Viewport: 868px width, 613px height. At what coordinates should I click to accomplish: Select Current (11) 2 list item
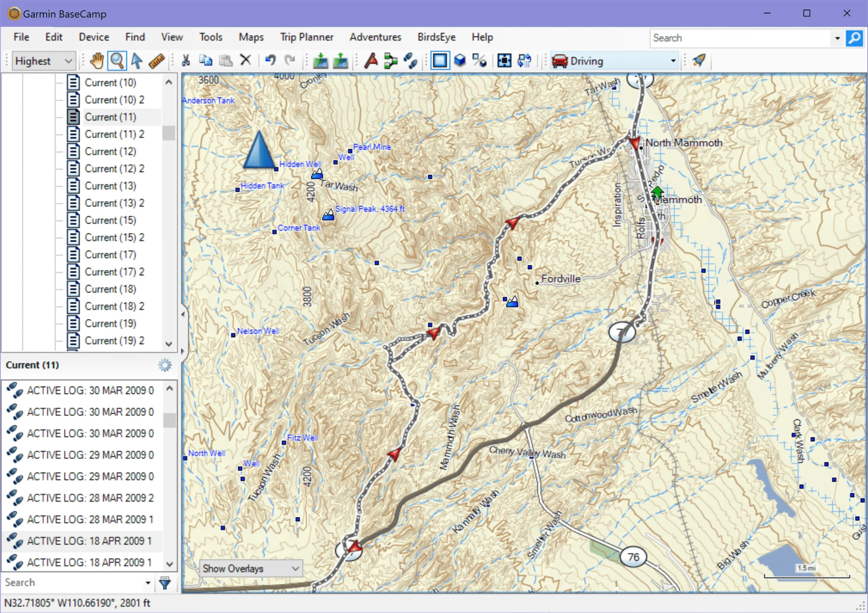(114, 134)
